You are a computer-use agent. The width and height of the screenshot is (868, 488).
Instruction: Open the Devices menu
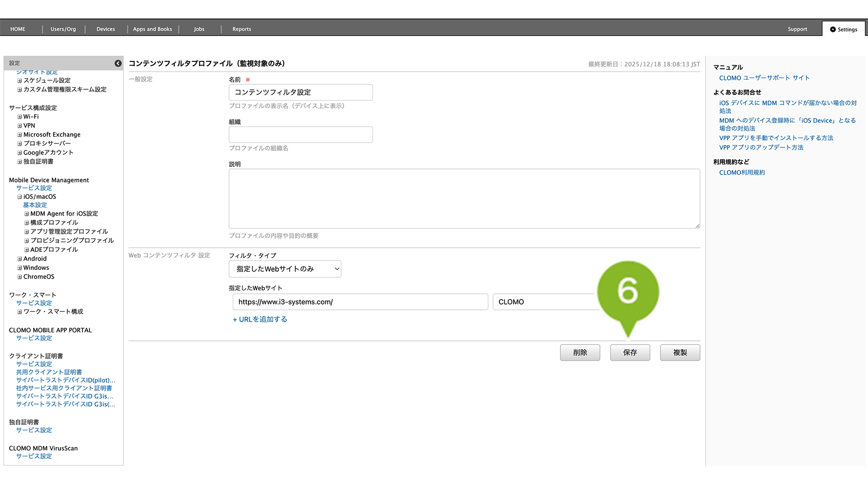tap(105, 29)
